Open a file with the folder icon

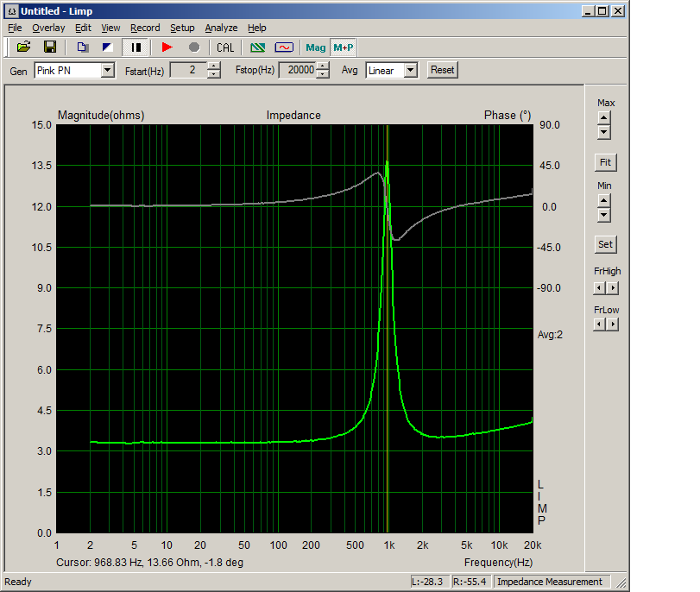[23, 47]
